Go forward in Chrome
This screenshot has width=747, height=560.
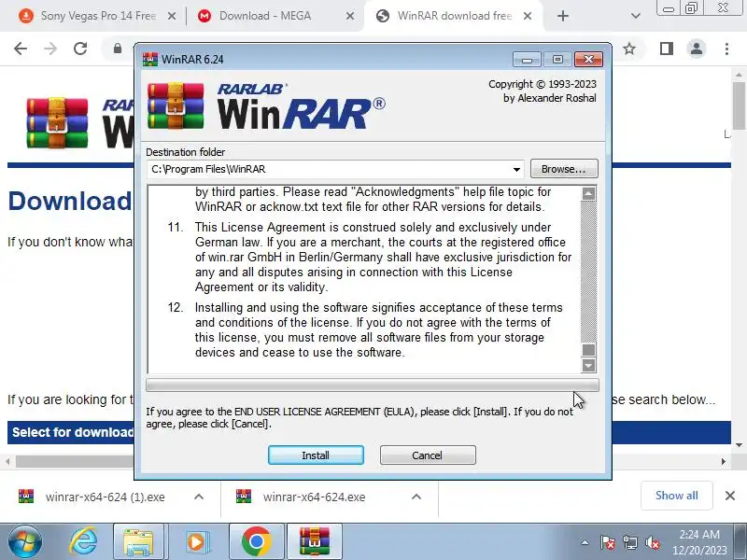click(50, 49)
